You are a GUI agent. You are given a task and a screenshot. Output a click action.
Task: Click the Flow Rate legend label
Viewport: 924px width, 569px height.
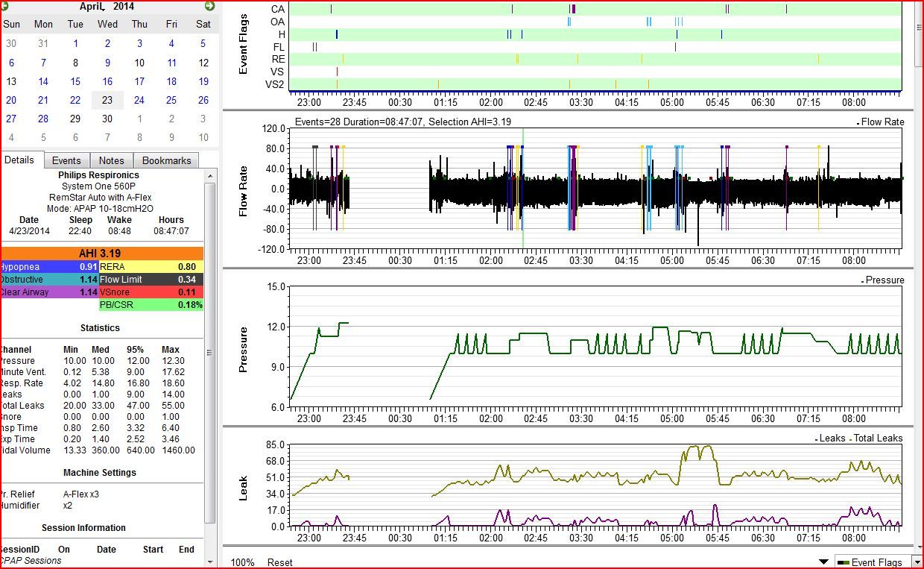882,122
